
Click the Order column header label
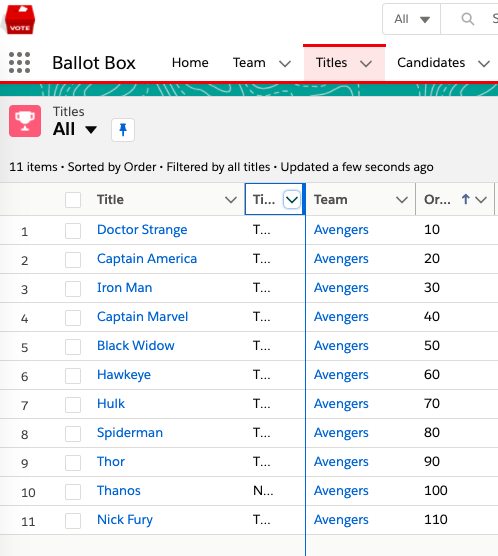click(437, 200)
